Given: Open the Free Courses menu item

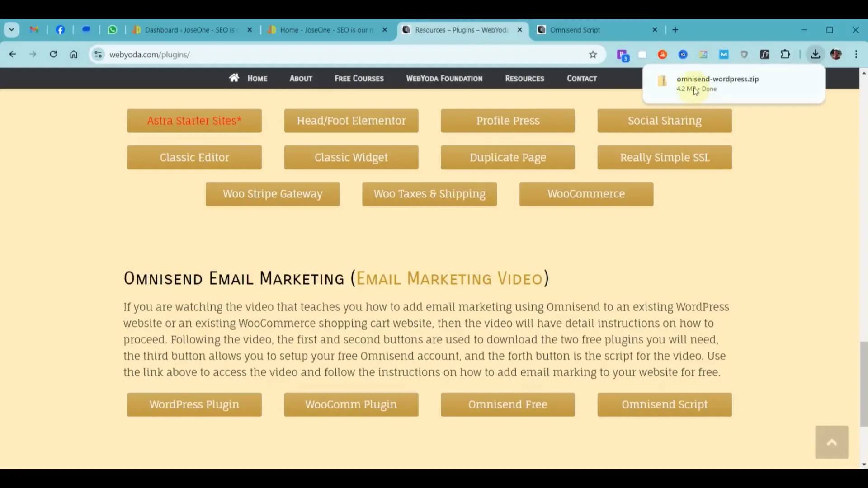Looking at the screenshot, I should [359, 79].
